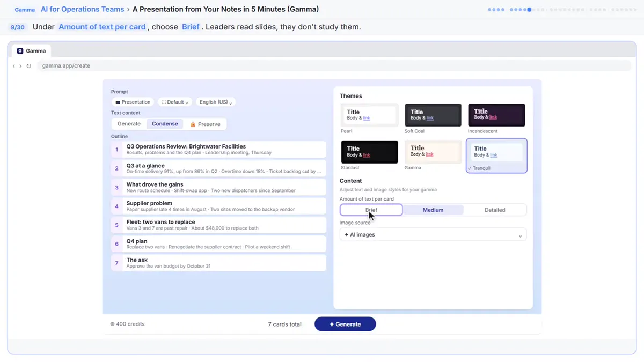Select 'The ask' outline card

(218, 263)
